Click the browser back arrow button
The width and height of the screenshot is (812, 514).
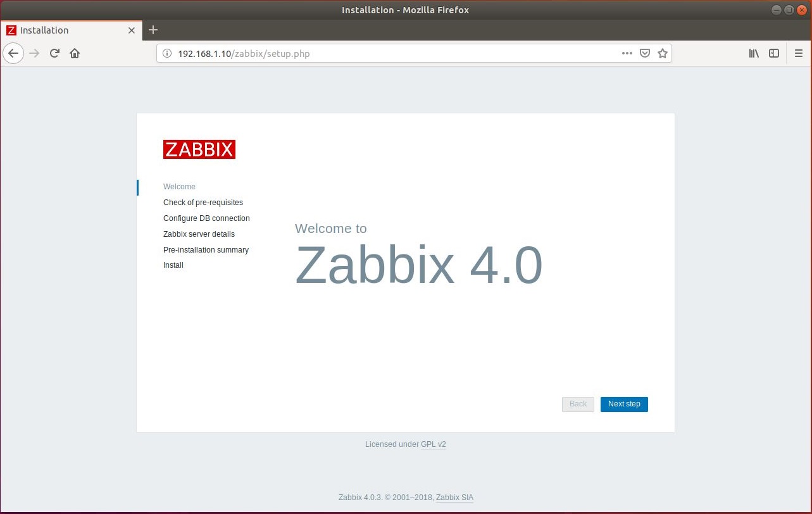tap(13, 54)
